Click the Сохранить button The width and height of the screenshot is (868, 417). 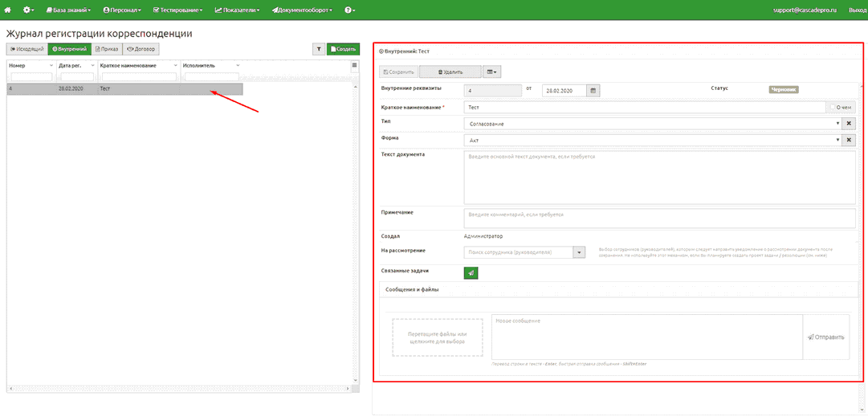[398, 72]
